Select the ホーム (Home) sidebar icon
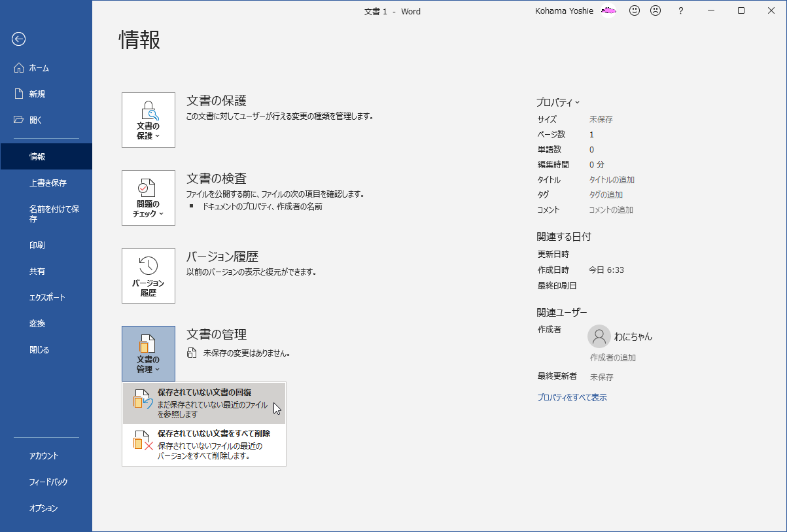This screenshot has width=787, height=532. (x=18, y=67)
